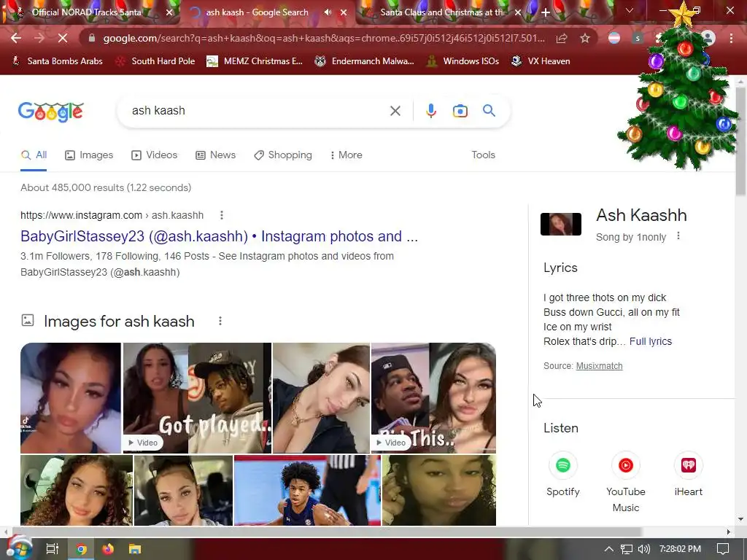
Task: Open BabyGirlStassey23 Instagram result link
Action: (x=219, y=236)
